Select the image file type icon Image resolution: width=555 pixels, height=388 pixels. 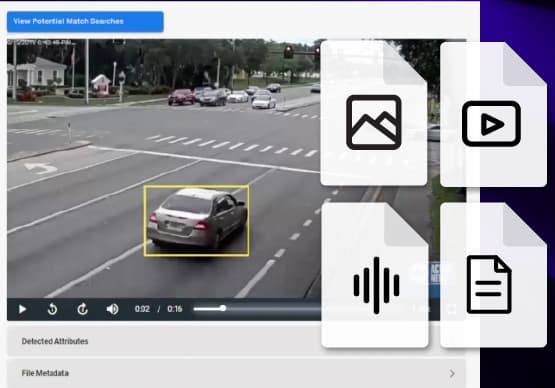[374, 122]
